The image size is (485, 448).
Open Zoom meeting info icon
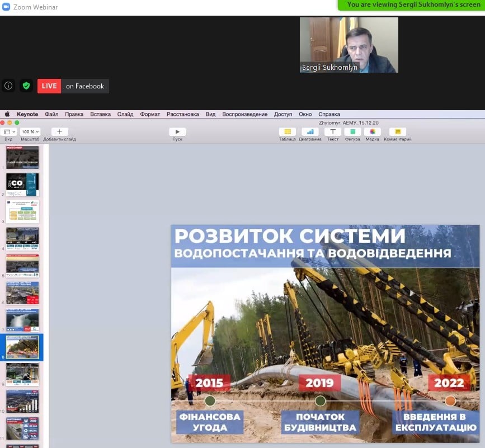coord(8,86)
